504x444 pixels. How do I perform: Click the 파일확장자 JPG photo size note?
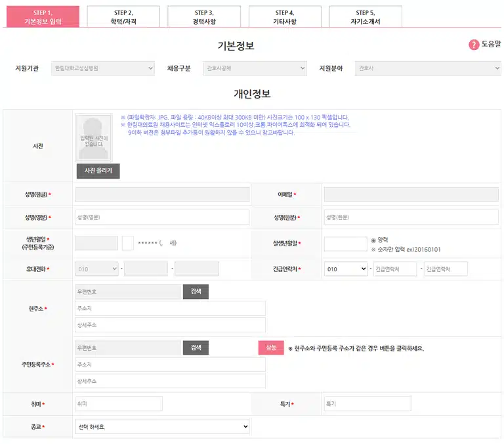(235, 117)
